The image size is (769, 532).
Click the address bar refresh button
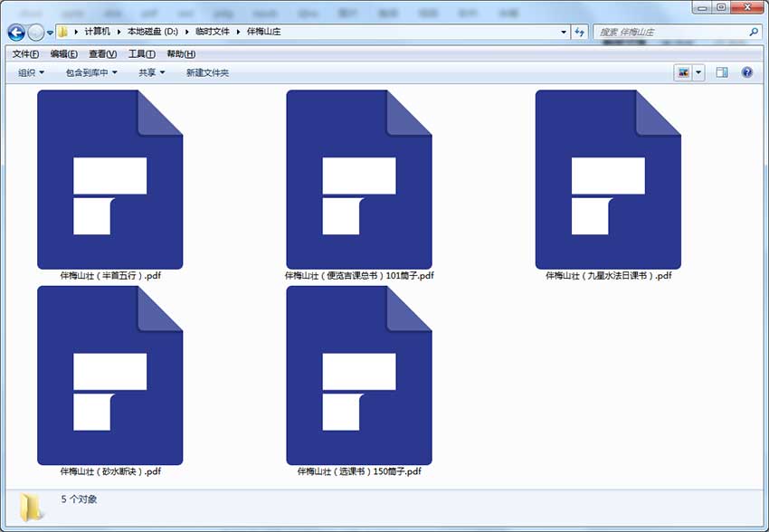click(x=580, y=32)
